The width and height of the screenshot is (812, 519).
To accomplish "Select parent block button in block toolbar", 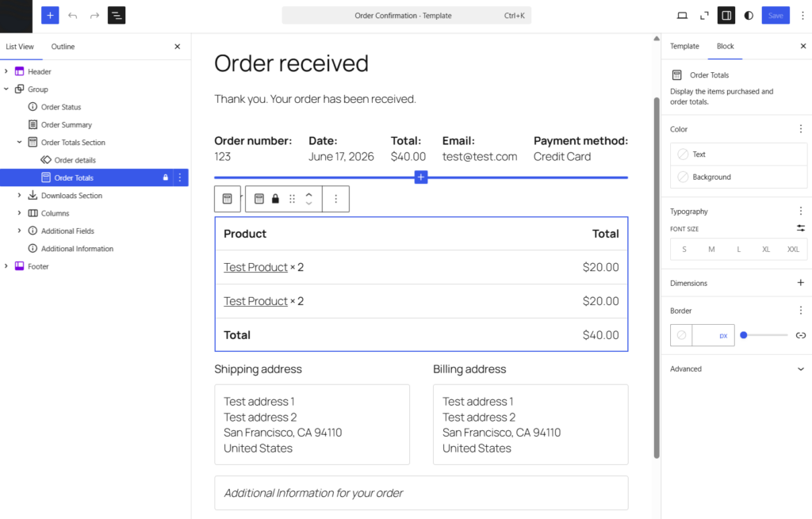I will (228, 199).
